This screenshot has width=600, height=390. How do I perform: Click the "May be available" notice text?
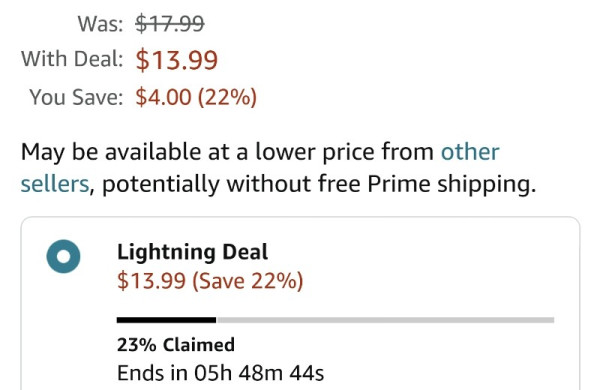click(111, 152)
